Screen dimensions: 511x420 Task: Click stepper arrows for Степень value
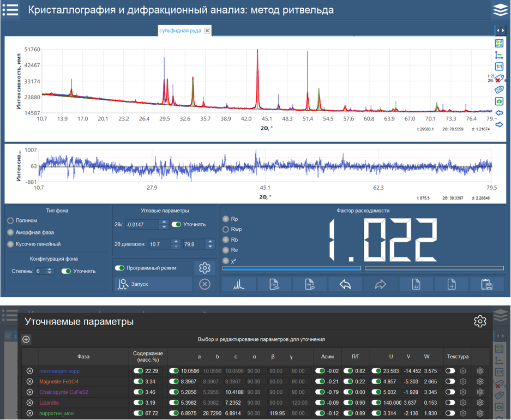click(50, 271)
